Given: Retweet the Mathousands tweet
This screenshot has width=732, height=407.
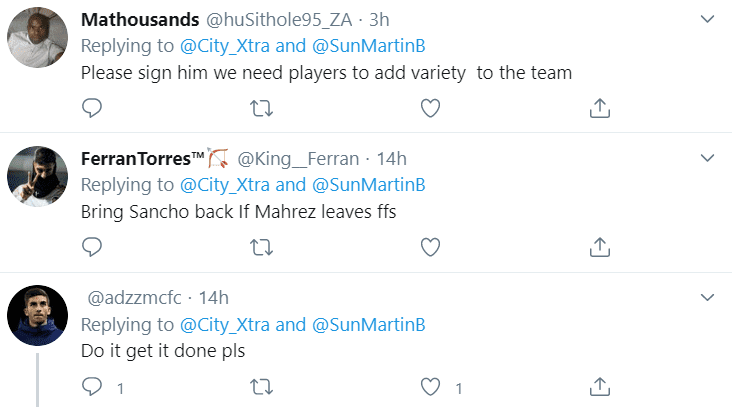Looking at the screenshot, I should click(x=261, y=108).
